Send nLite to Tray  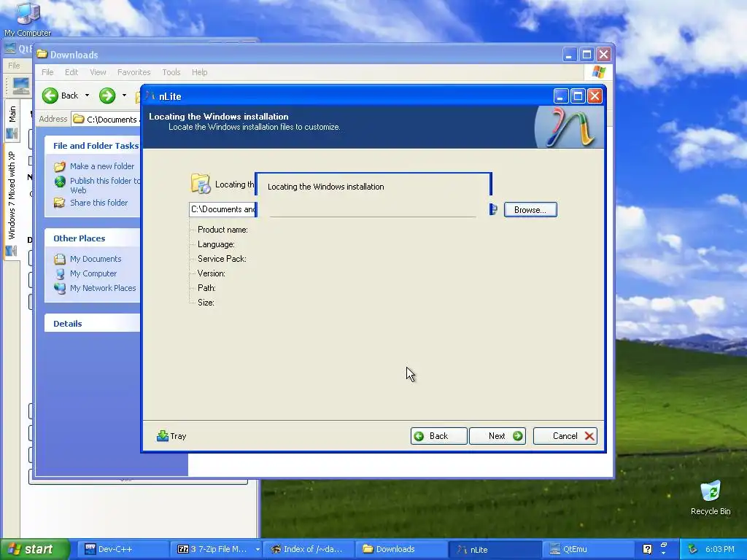pyautogui.click(x=171, y=436)
